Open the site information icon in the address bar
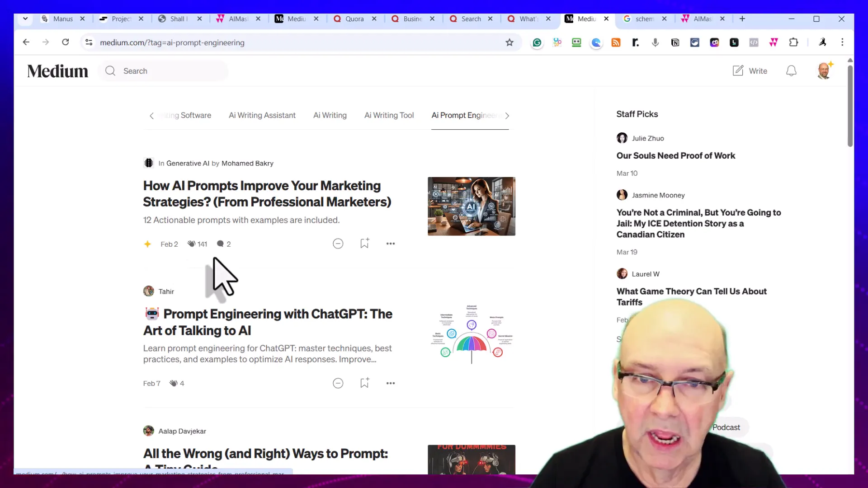The image size is (868, 488). (89, 42)
